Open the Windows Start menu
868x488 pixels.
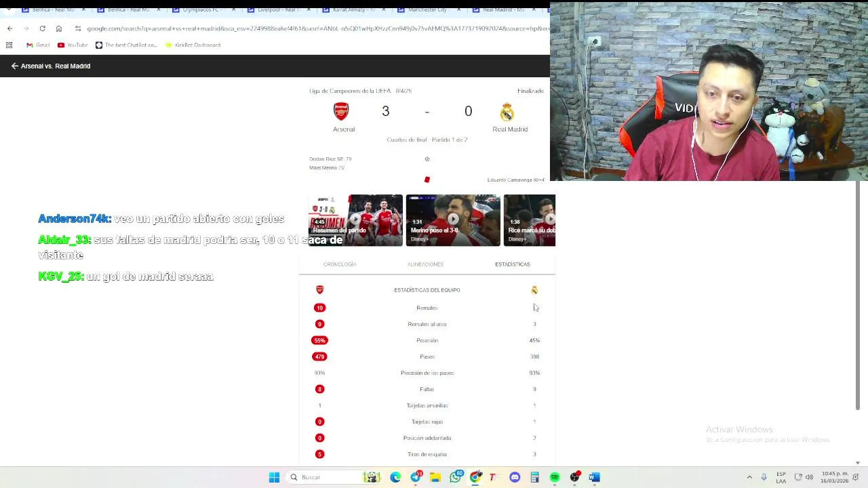274,477
